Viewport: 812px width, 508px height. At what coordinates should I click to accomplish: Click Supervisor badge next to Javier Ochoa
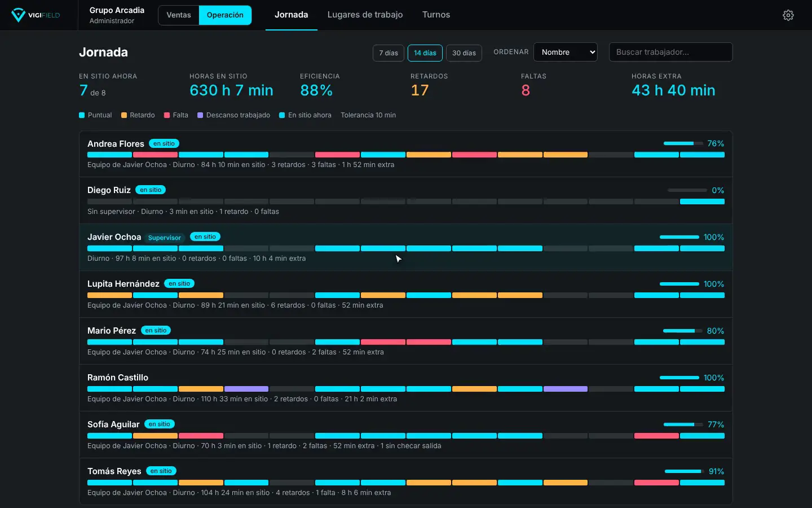click(165, 238)
